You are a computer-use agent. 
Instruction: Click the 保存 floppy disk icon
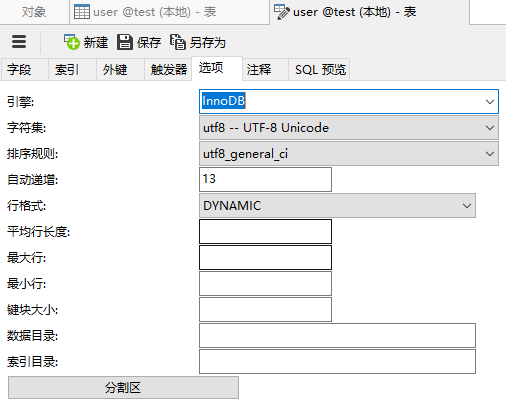[125, 42]
